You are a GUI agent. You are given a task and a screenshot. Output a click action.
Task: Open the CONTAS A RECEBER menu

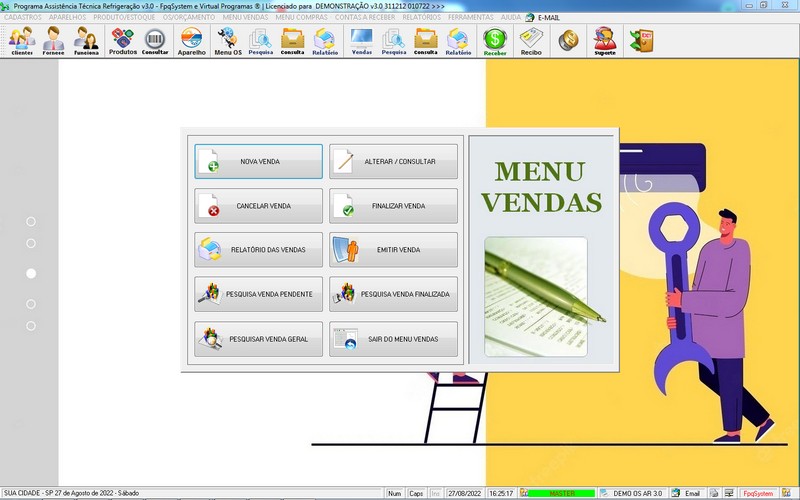tap(365, 17)
